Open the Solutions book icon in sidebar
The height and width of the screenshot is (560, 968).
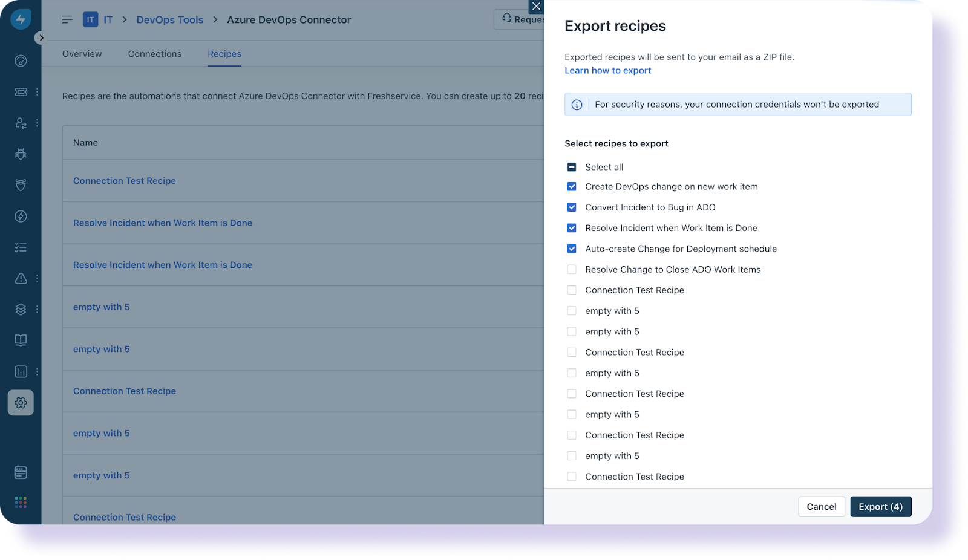coord(21,340)
